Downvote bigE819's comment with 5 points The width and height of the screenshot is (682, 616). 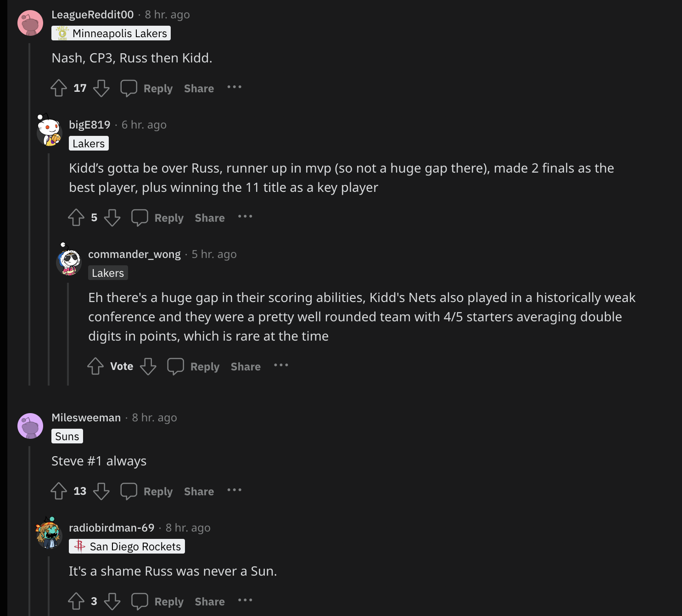(x=112, y=218)
